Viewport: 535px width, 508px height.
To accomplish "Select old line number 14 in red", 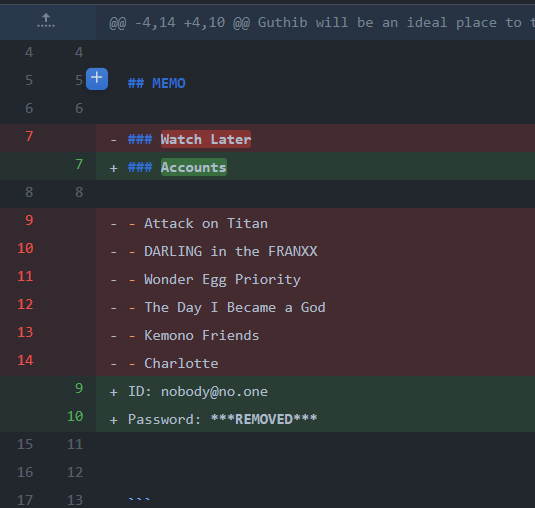I will 25,360.
